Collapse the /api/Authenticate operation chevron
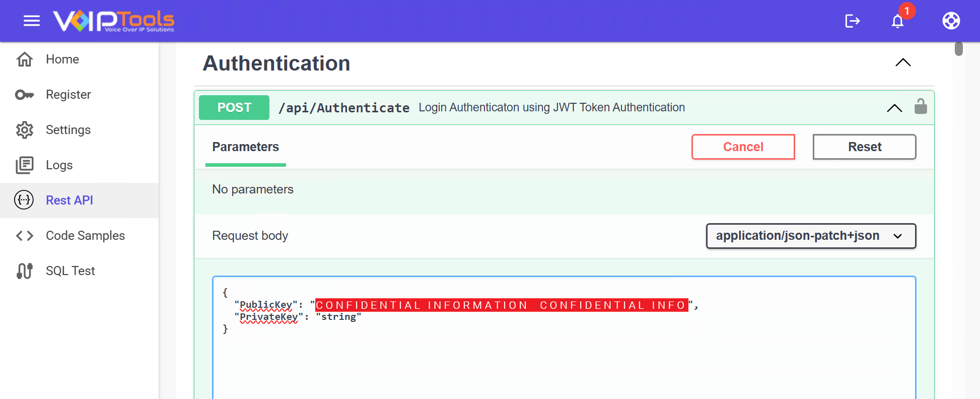The image size is (980, 399). [x=894, y=108]
